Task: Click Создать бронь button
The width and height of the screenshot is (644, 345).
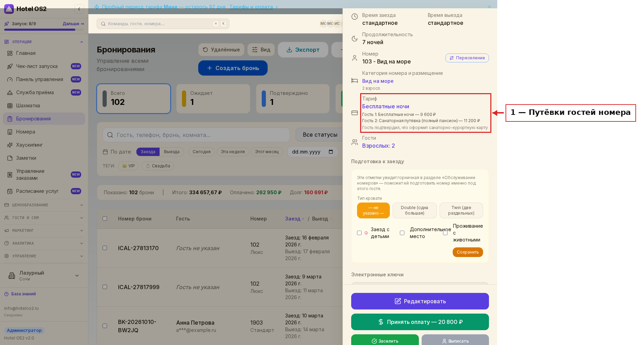Action: point(233,68)
